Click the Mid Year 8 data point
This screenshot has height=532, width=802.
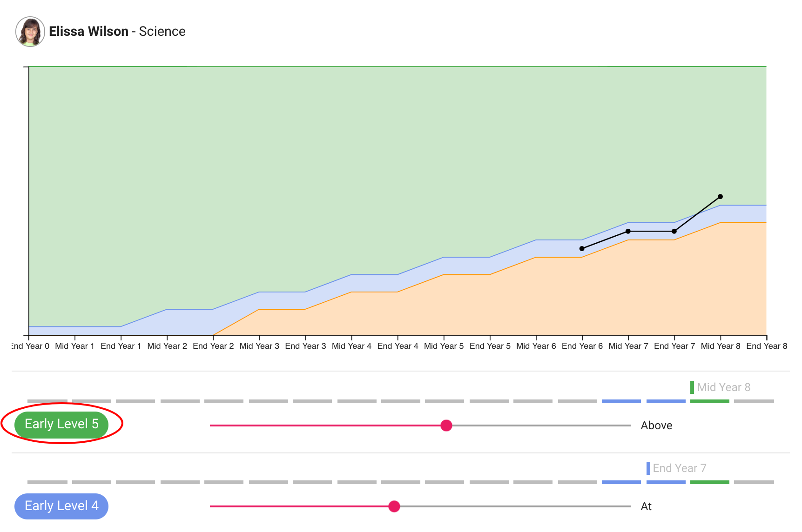(720, 197)
